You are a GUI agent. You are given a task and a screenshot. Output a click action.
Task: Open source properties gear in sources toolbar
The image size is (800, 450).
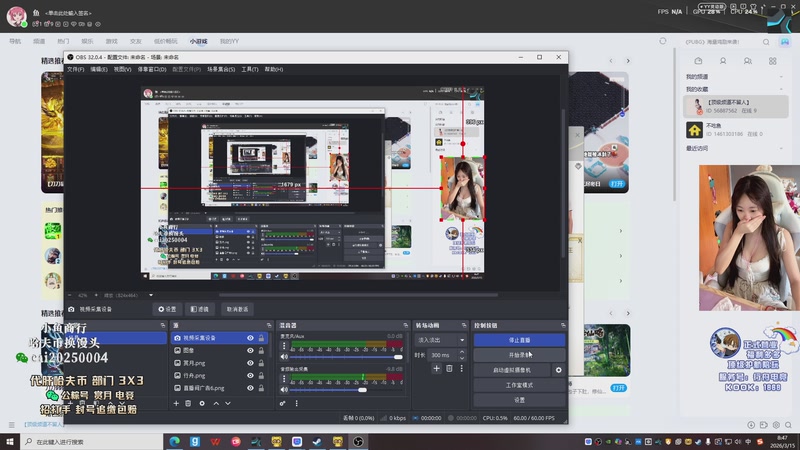point(202,403)
